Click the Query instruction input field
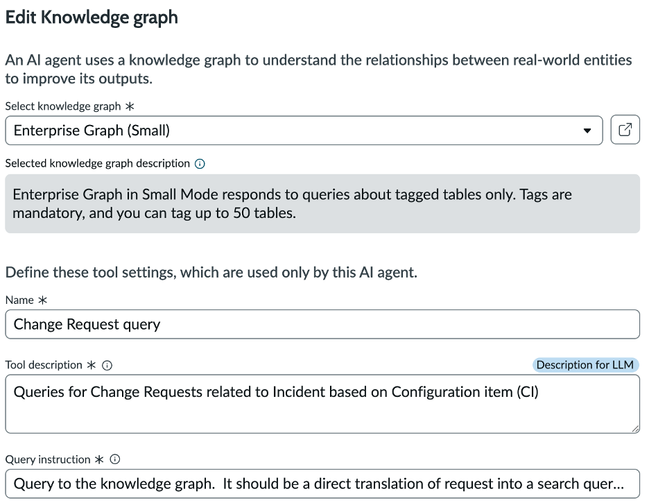 322,484
